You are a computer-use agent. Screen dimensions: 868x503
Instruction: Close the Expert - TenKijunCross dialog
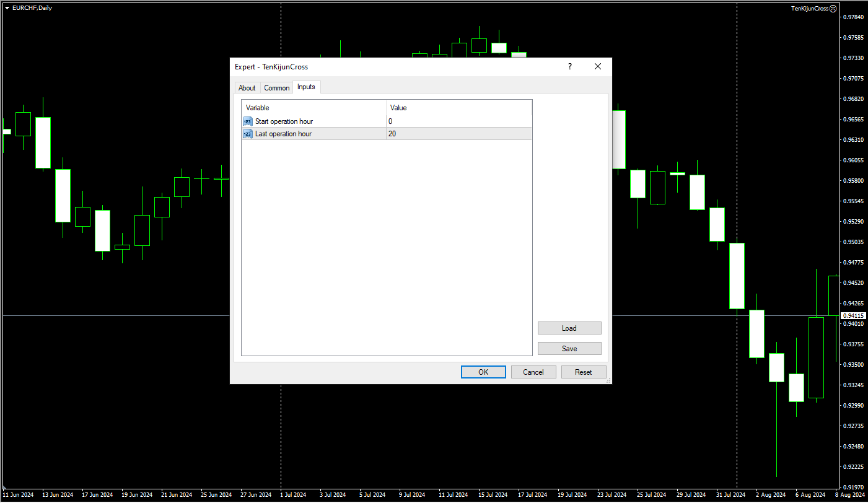pyautogui.click(x=598, y=67)
